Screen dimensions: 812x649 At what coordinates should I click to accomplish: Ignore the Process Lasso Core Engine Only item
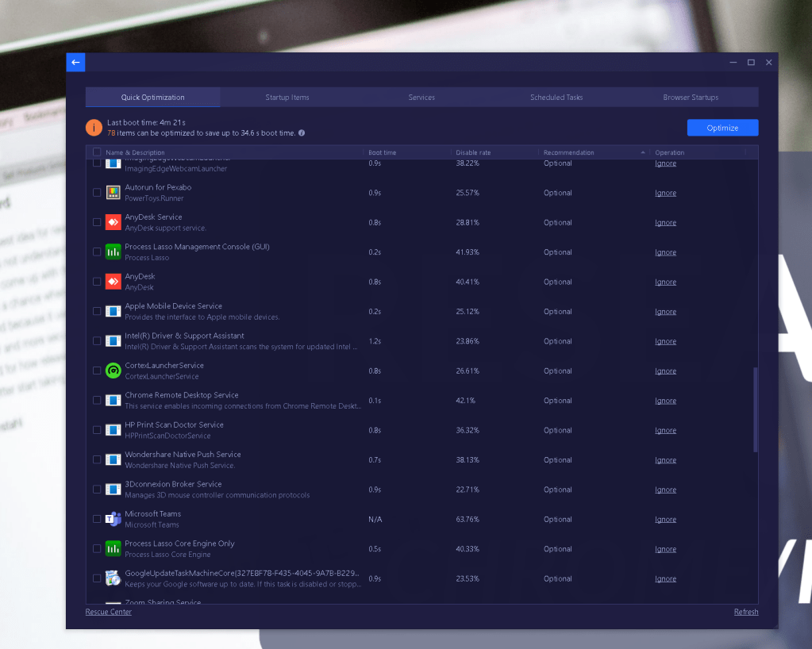point(665,549)
